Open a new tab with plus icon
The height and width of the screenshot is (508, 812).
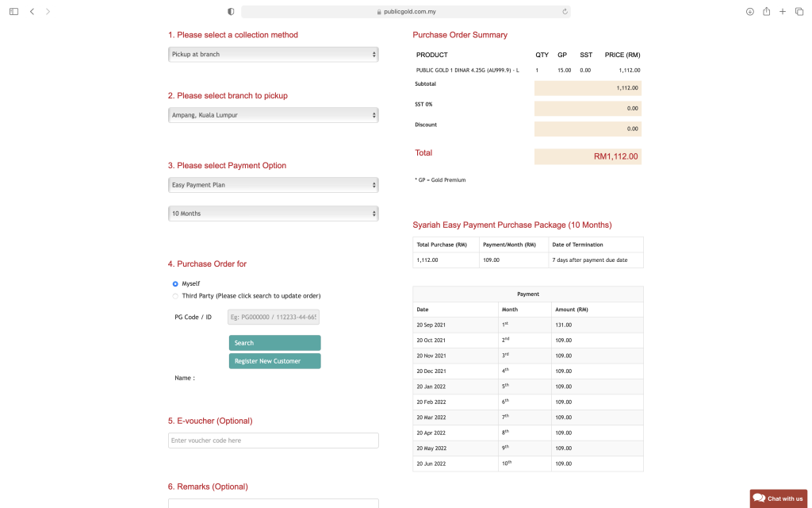tap(783, 12)
